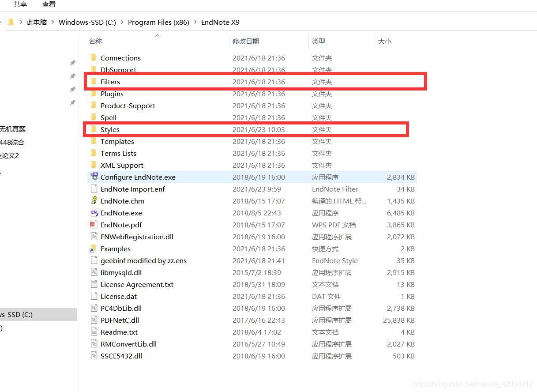Open the Connections folder icon
Screen dimensions: 537x392
pyautogui.click(x=94, y=58)
